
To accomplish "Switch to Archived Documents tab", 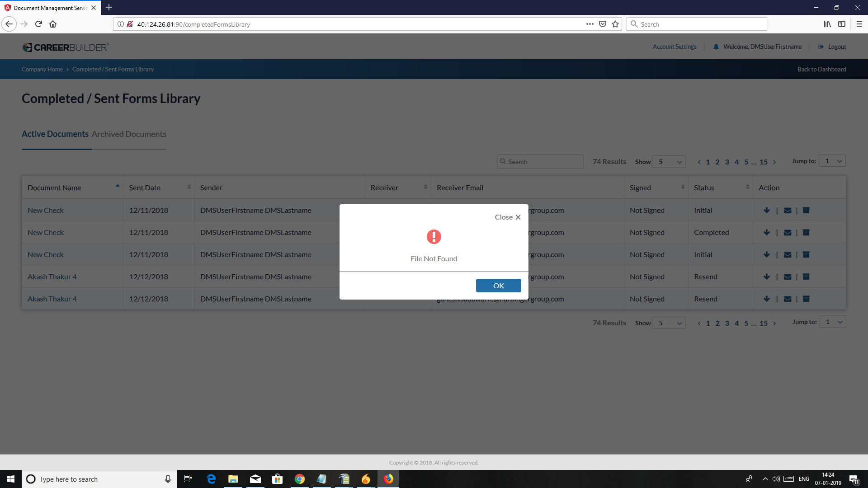I will tap(129, 134).
